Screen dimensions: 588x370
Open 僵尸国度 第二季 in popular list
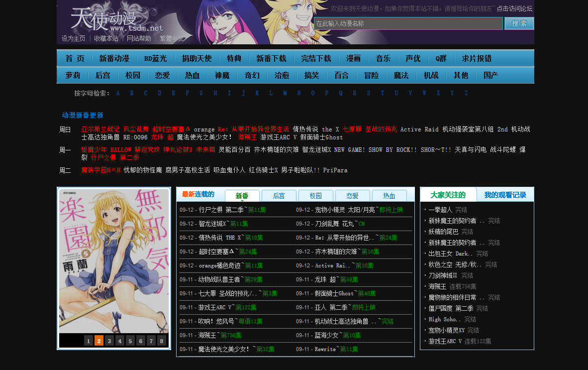(x=451, y=308)
